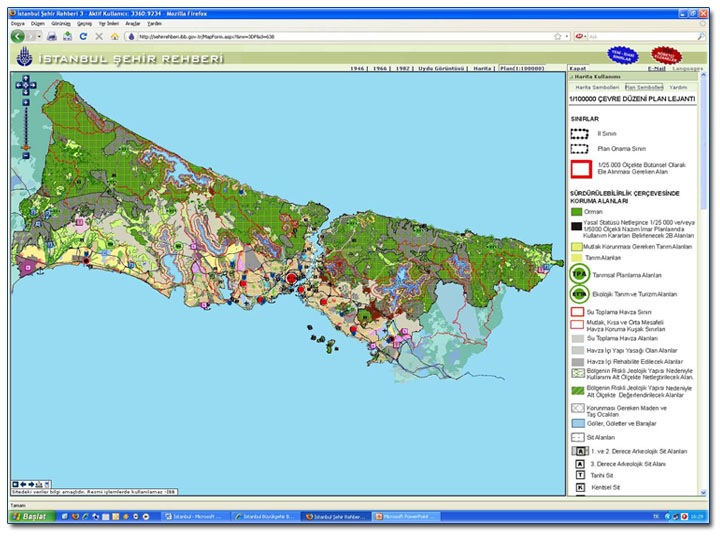
Task: Click the red starburst badge
Action: pos(666,56)
